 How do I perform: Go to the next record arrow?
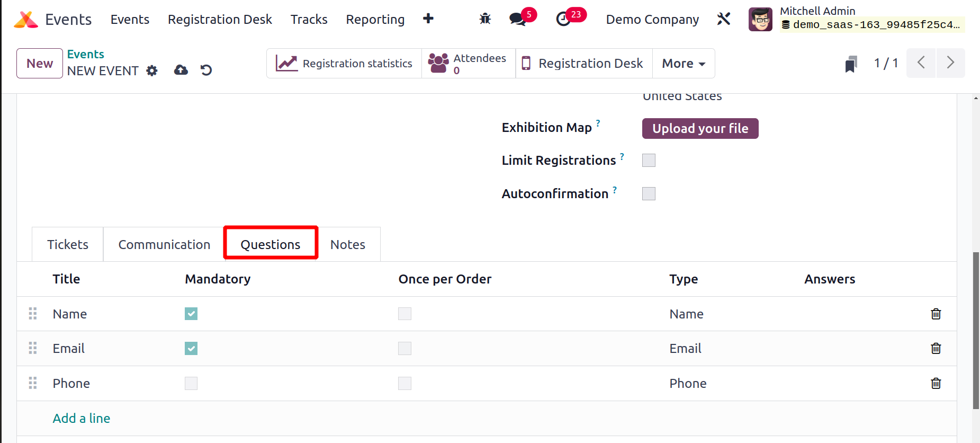tap(950, 63)
